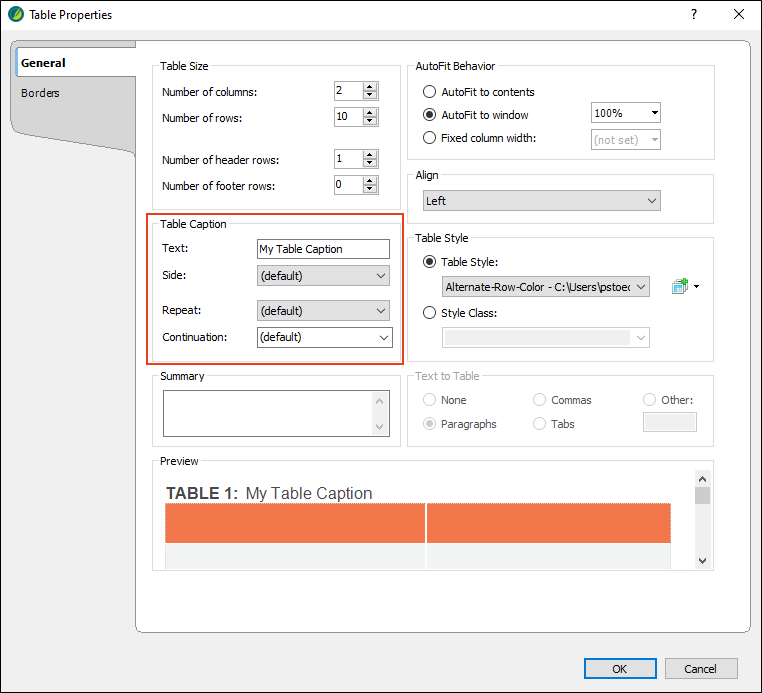This screenshot has height=693, width=762.
Task: Open the Alternate-Row-Color table style dropdown
Action: click(x=546, y=287)
